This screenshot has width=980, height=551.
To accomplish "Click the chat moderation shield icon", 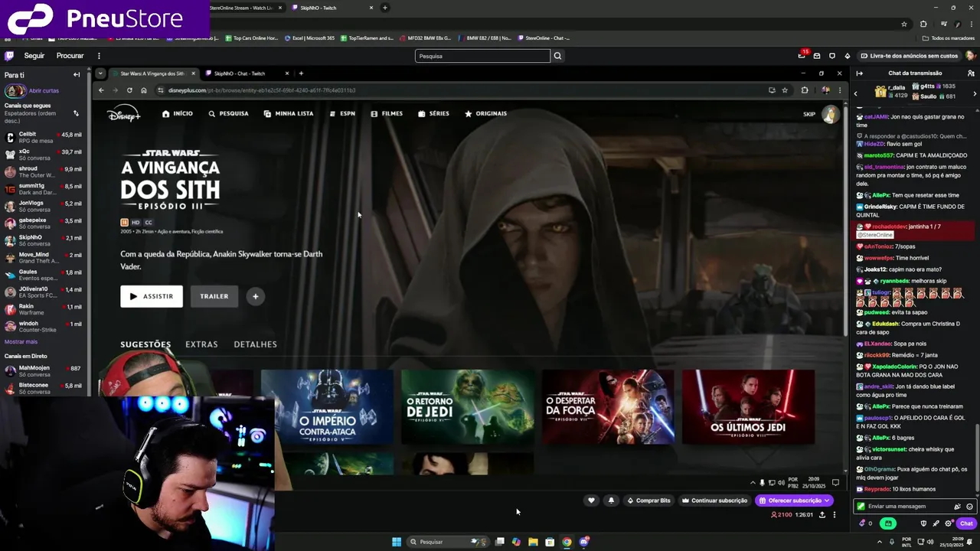I will coord(923,523).
